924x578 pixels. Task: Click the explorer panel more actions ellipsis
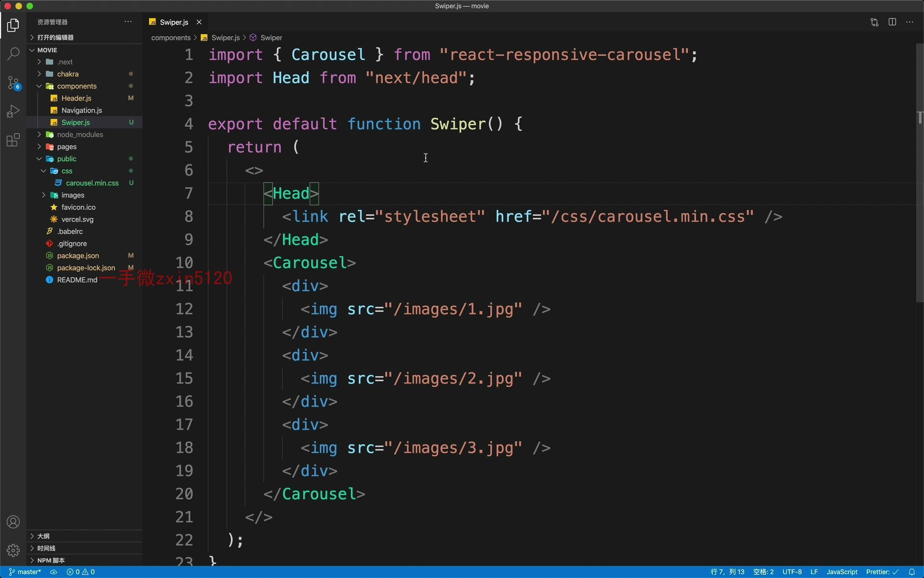[x=128, y=22]
